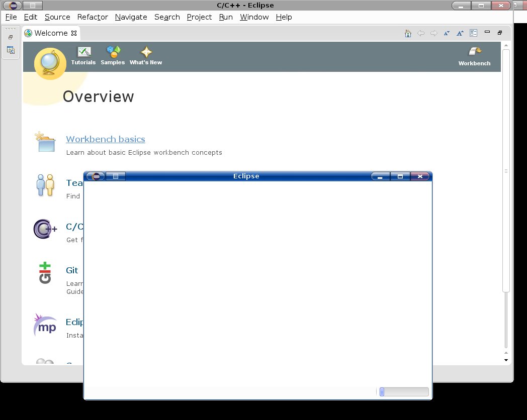Minimize the Eclipse dialog window
The height and width of the screenshot is (420, 527).
[380, 176]
